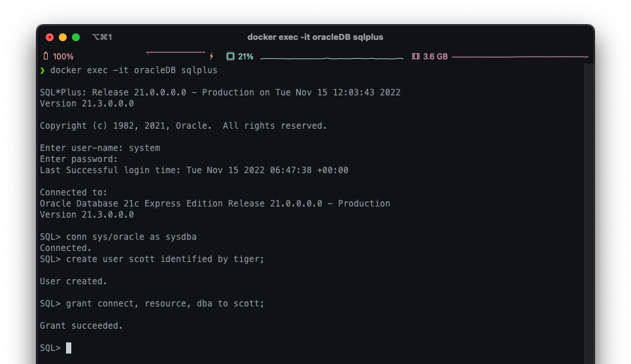Viewport: 631px width, 364px height.
Task: Click the red close window button
Action: (50, 37)
